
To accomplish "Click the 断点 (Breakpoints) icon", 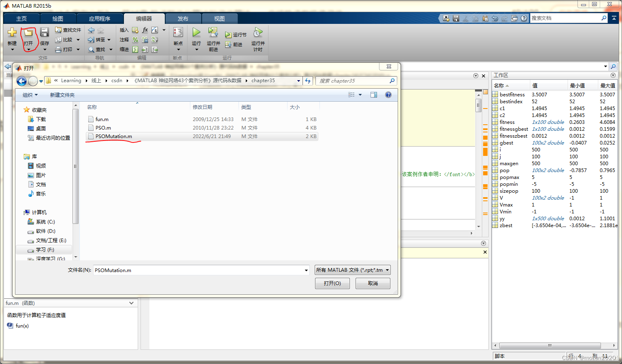I will click(178, 32).
